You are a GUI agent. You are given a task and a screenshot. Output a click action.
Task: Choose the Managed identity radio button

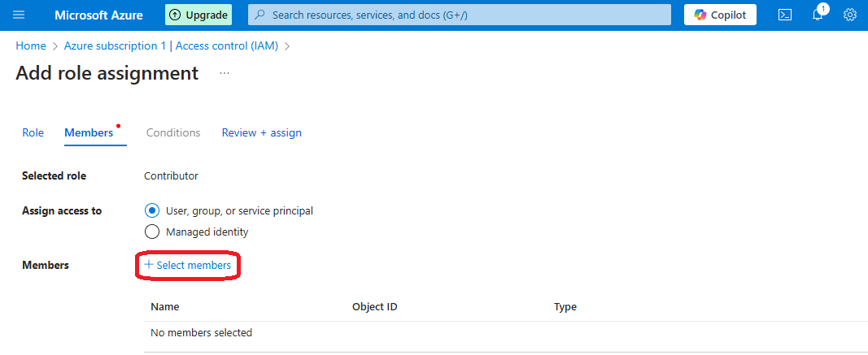[151, 232]
